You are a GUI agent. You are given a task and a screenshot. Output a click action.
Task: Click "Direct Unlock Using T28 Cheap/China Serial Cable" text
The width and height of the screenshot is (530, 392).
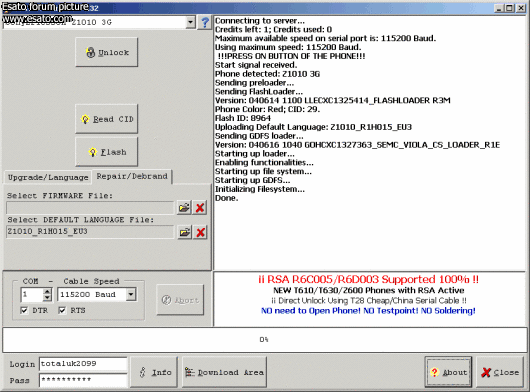point(369,300)
